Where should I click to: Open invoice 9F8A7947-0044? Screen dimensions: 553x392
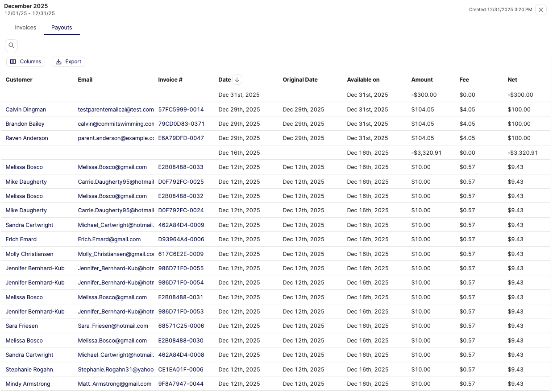coord(181,384)
